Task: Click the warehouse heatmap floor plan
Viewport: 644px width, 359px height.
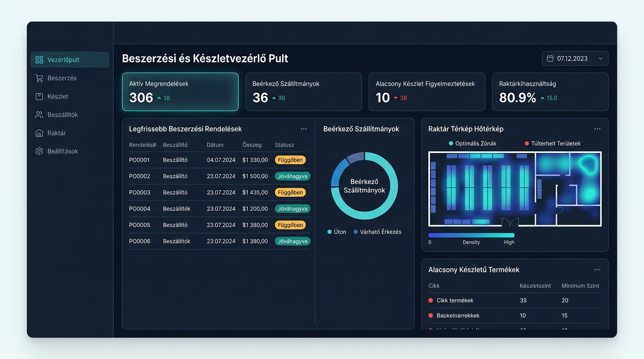Action: pyautogui.click(x=515, y=189)
